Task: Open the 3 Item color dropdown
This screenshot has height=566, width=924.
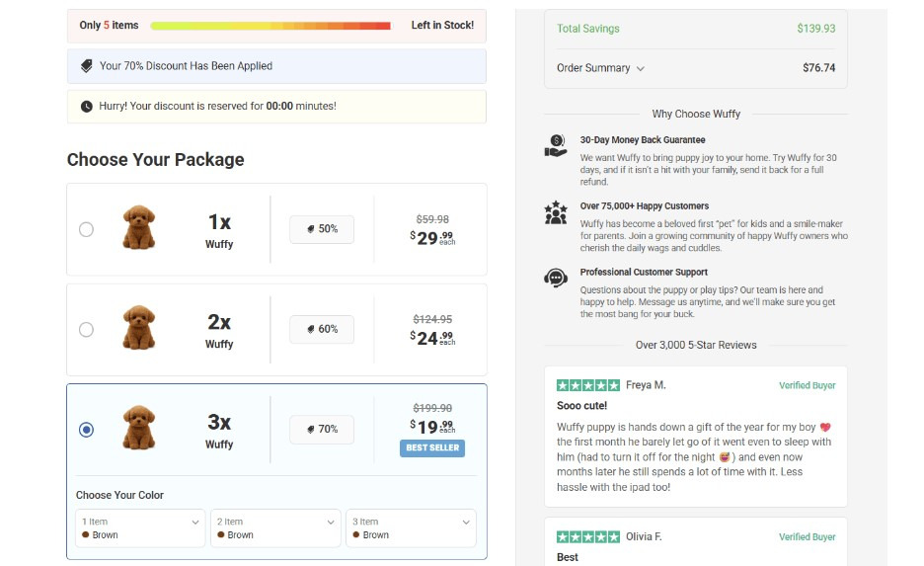Action: tap(410, 527)
